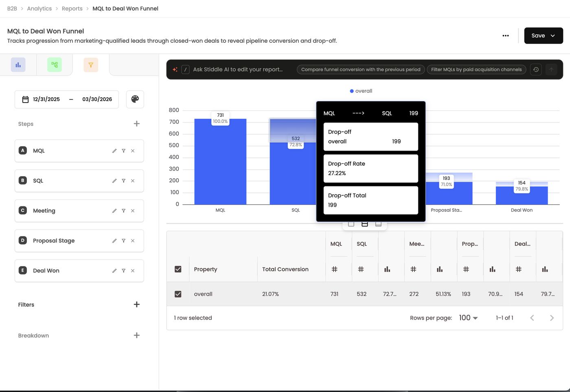Image resolution: width=570 pixels, height=392 pixels.
Task: Click the SQL conversion chart icon
Action: click(387, 269)
